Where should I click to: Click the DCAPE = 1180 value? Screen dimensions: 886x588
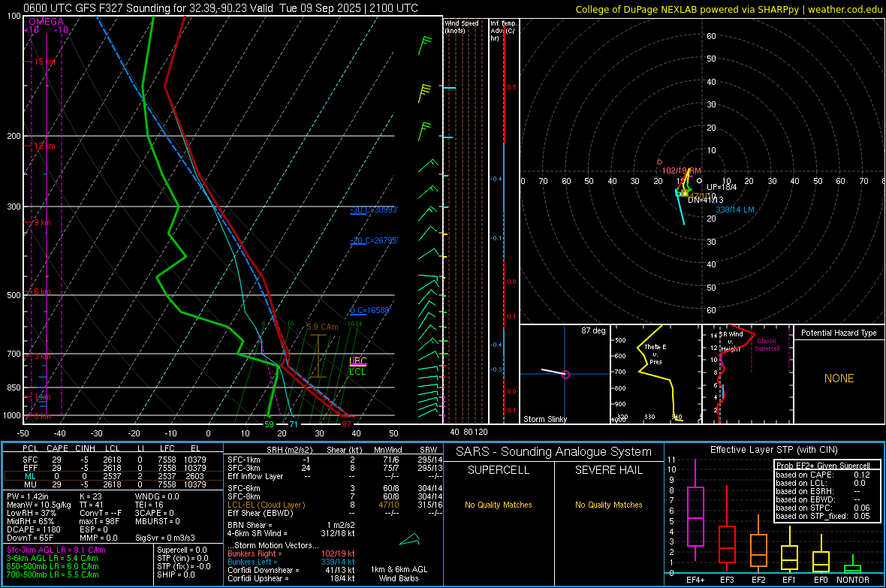click(33, 529)
